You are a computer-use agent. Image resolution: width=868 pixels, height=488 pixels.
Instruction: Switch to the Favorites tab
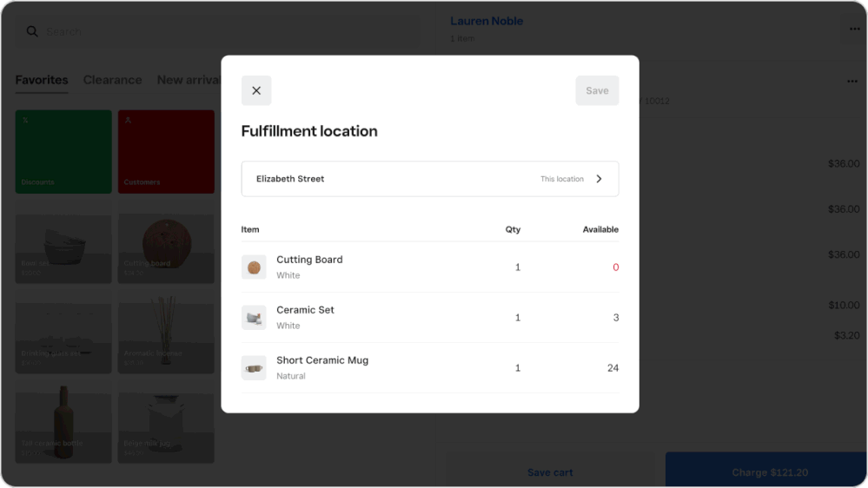pyautogui.click(x=42, y=80)
